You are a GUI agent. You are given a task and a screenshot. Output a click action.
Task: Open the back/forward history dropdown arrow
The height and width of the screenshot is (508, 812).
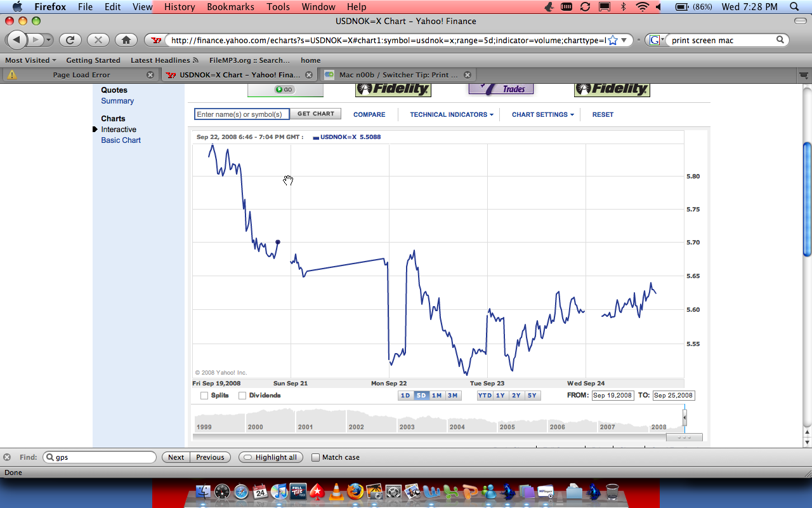click(48, 40)
